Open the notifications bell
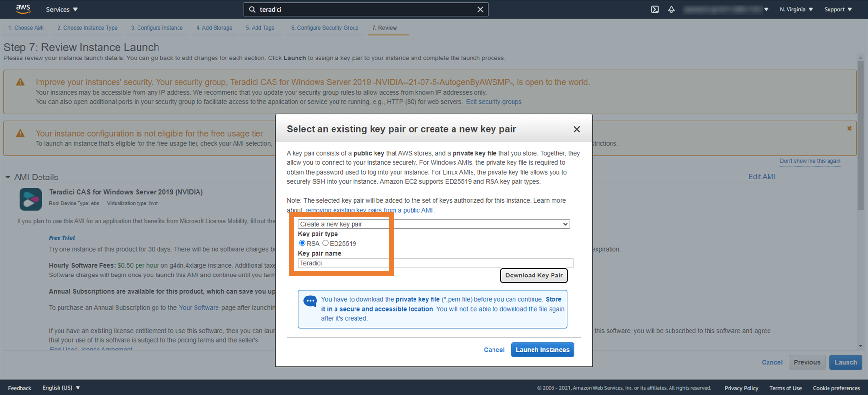 (671, 9)
